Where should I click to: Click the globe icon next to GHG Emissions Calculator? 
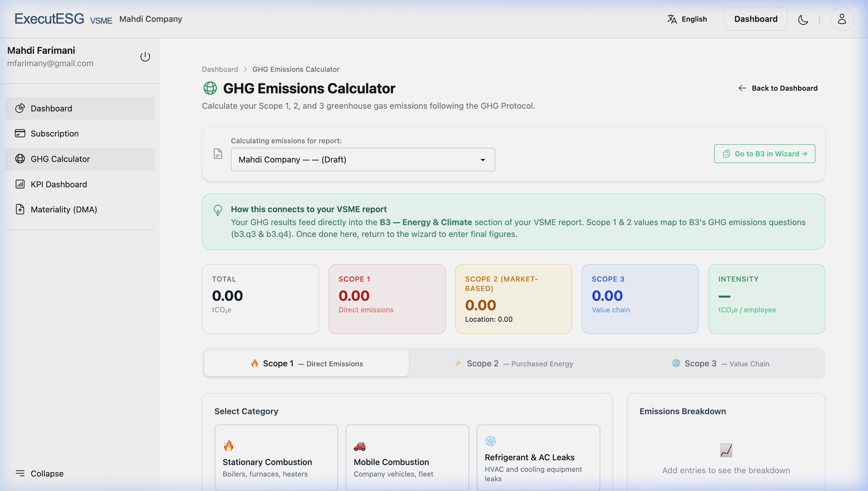pyautogui.click(x=210, y=88)
